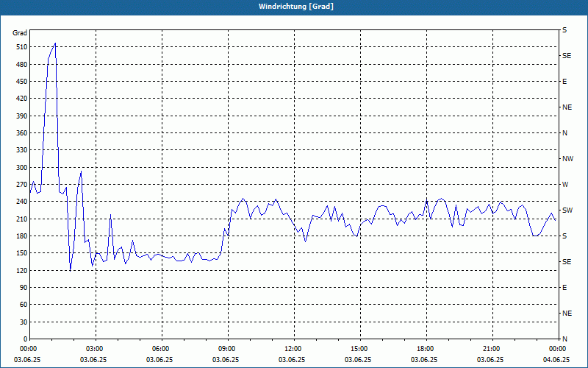The width and height of the screenshot is (588, 368).
Task: Click the Grad unit label above y-axis
Action: (x=20, y=33)
